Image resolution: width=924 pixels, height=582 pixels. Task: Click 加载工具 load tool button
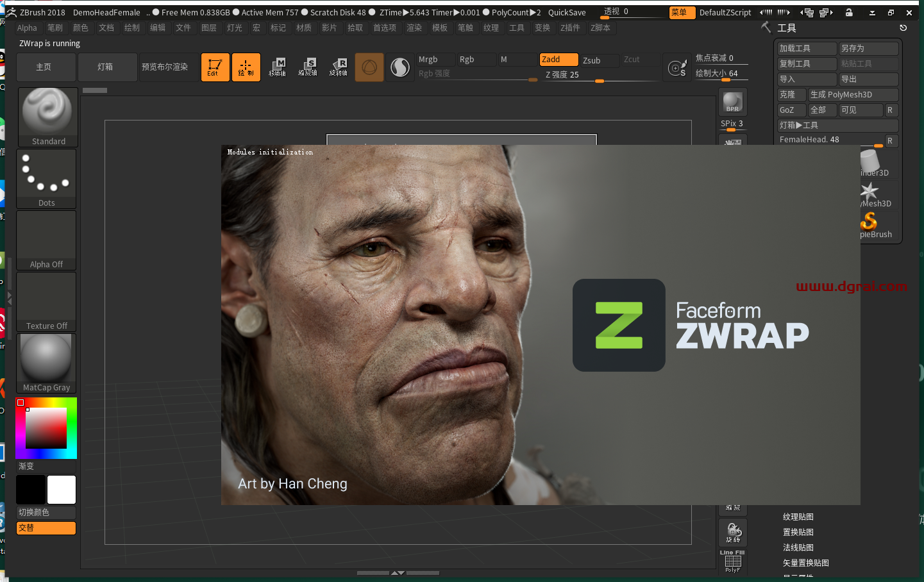[807, 48]
